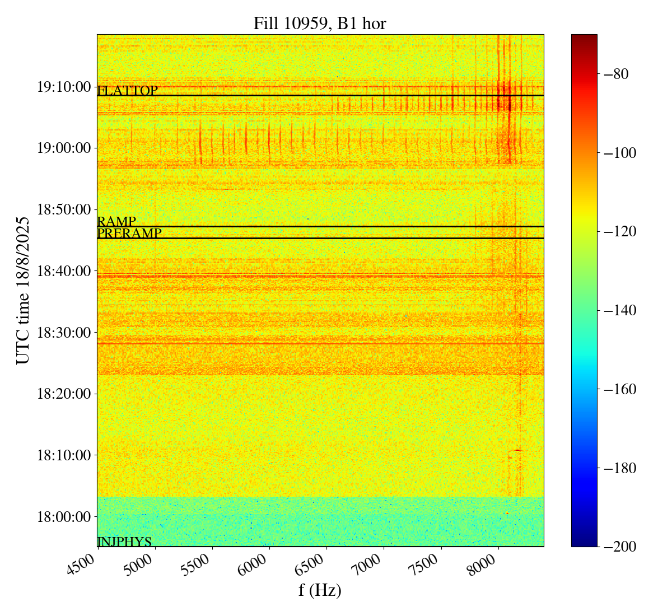Click the plot title "Fill 10959, B1 hor"

(320, 23)
